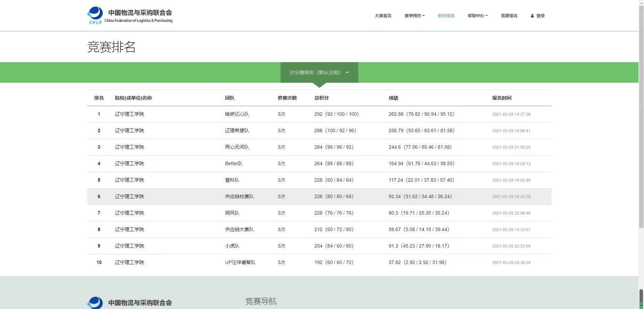Viewport: 644px width, 309px height.
Task: Click signup time 2021-03-29 16:02:49
Action: [x=511, y=180]
